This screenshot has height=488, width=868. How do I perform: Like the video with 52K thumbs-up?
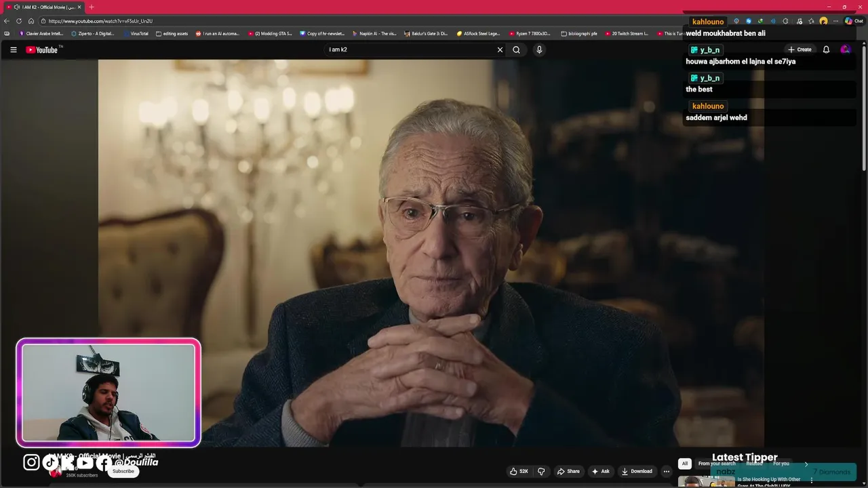coord(519,471)
